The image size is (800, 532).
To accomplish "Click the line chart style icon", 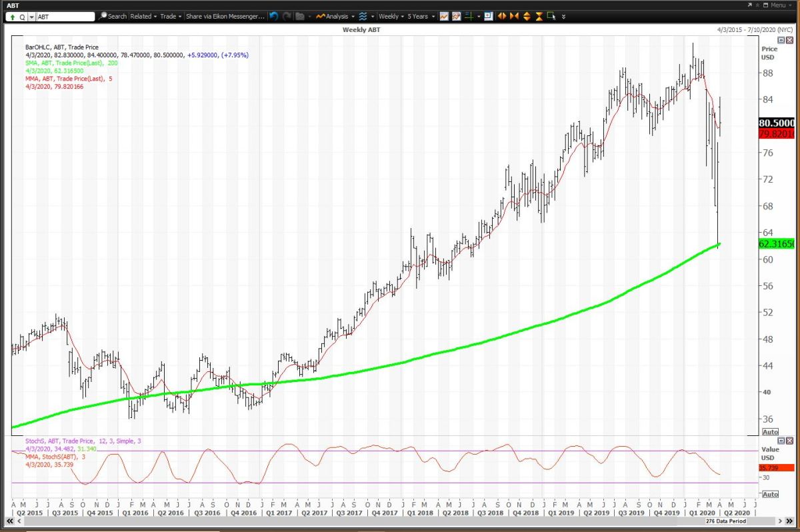I will pyautogui.click(x=444, y=16).
